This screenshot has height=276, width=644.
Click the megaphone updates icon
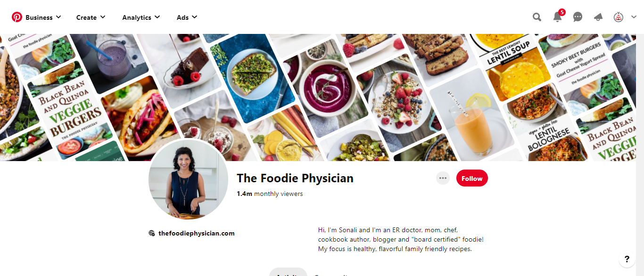click(598, 17)
